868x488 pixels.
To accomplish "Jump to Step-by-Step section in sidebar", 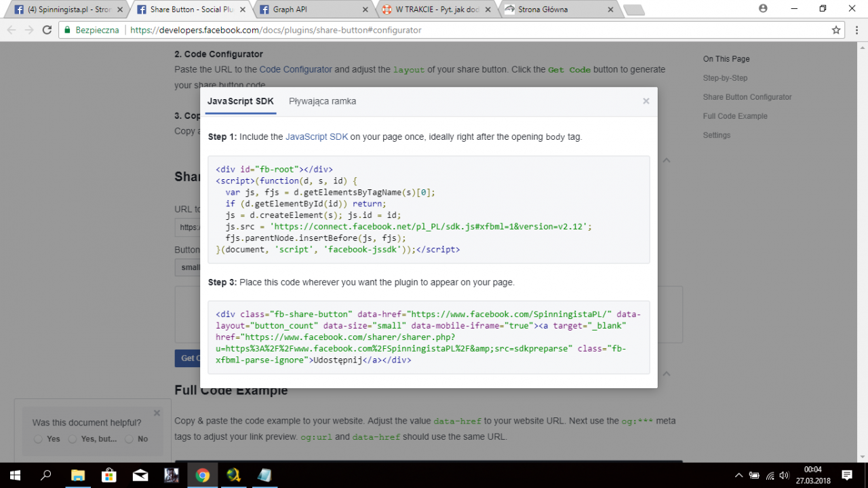I will [x=725, y=78].
